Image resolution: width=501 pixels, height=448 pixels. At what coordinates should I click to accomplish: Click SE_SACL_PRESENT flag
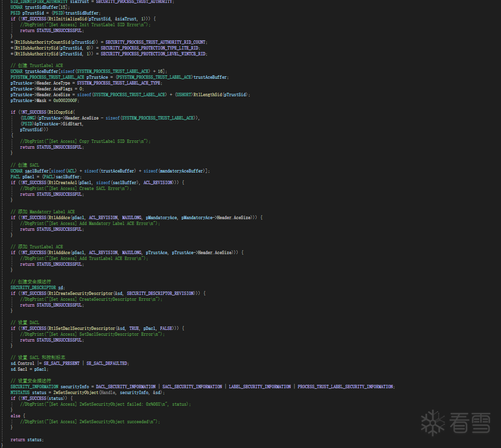click(x=62, y=363)
